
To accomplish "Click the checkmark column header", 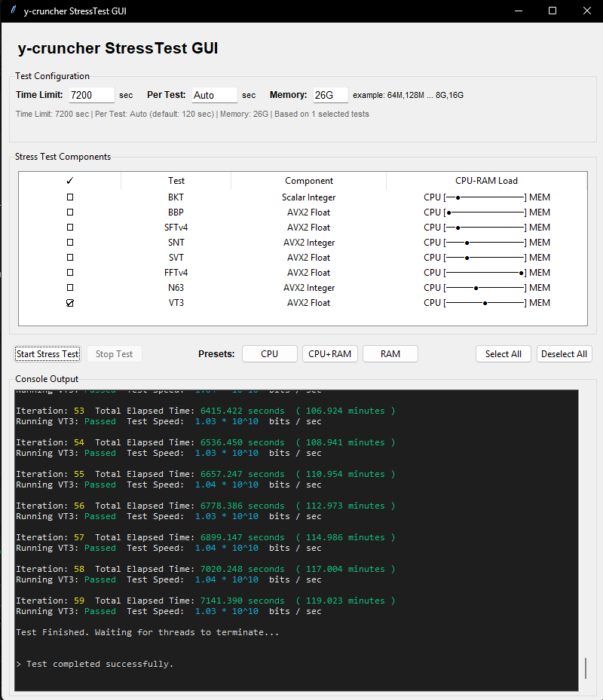I will point(69,181).
